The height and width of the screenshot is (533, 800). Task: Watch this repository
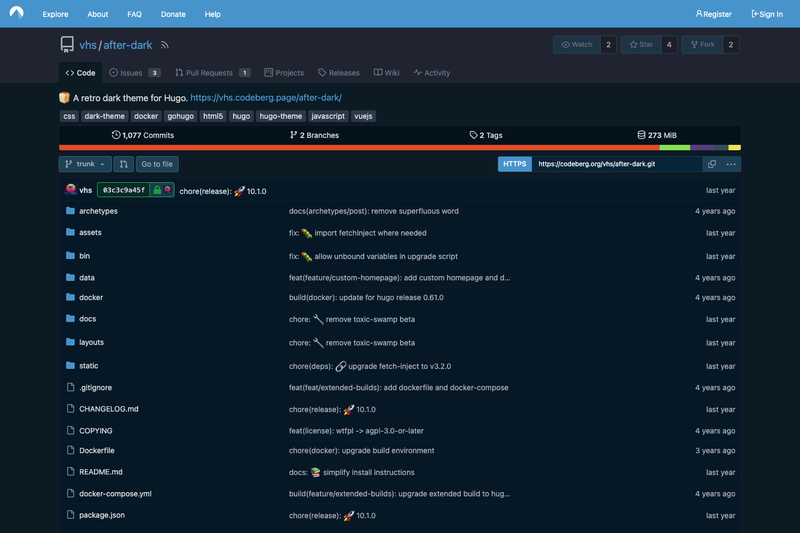click(577, 45)
